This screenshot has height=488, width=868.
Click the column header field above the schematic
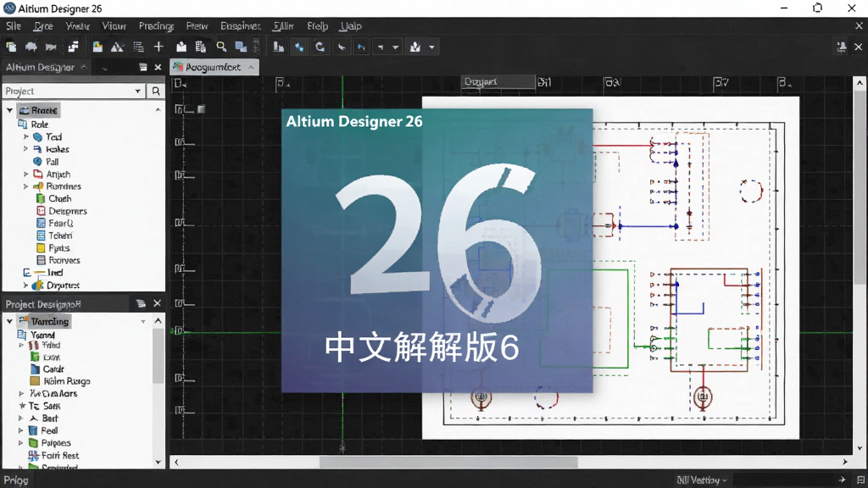pyautogui.click(x=498, y=82)
